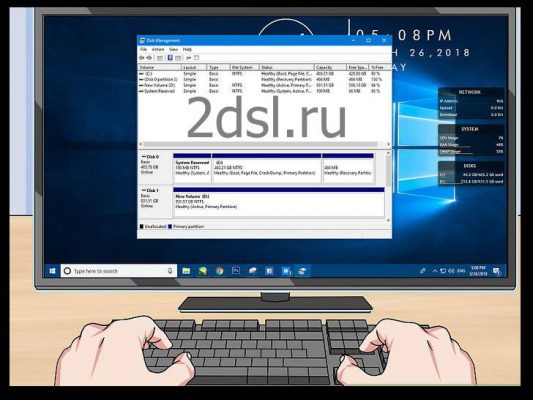Image resolution: width=533 pixels, height=400 pixels.
Task: Click the Type here to search box
Action: [x=119, y=271]
